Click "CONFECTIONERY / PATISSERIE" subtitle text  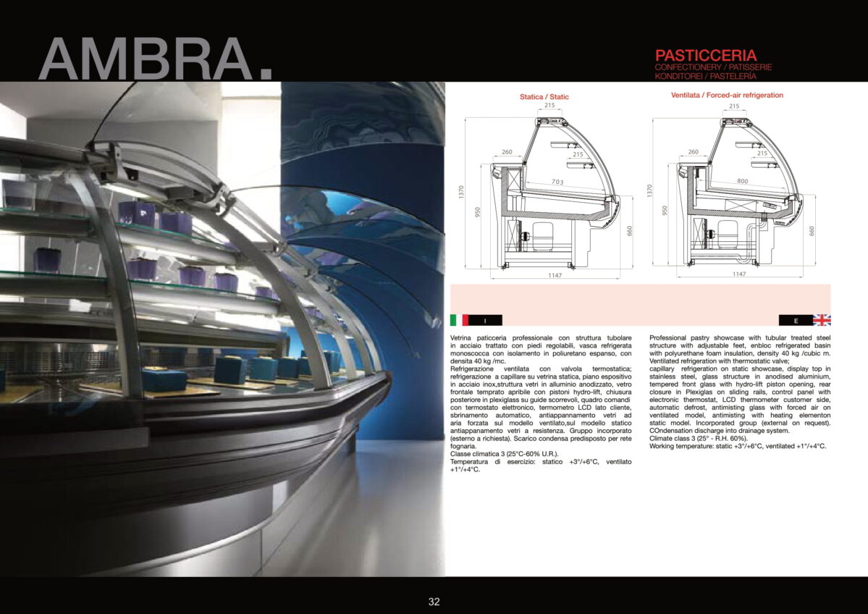pyautogui.click(x=712, y=67)
